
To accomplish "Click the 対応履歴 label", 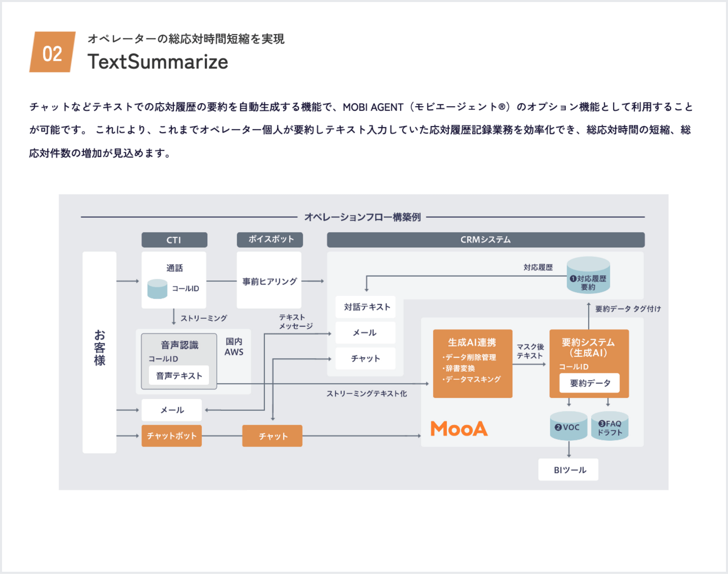I will click(x=538, y=267).
